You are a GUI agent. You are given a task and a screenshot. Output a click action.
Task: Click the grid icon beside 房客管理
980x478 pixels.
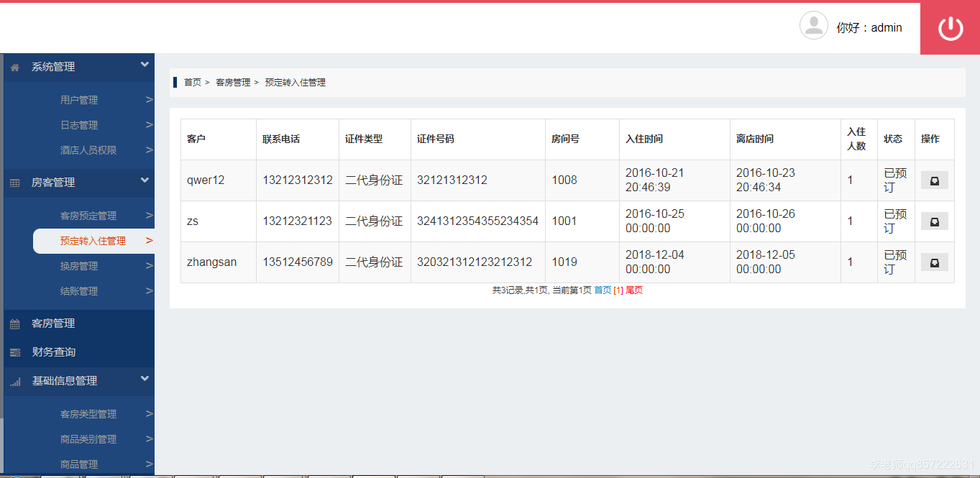14,183
